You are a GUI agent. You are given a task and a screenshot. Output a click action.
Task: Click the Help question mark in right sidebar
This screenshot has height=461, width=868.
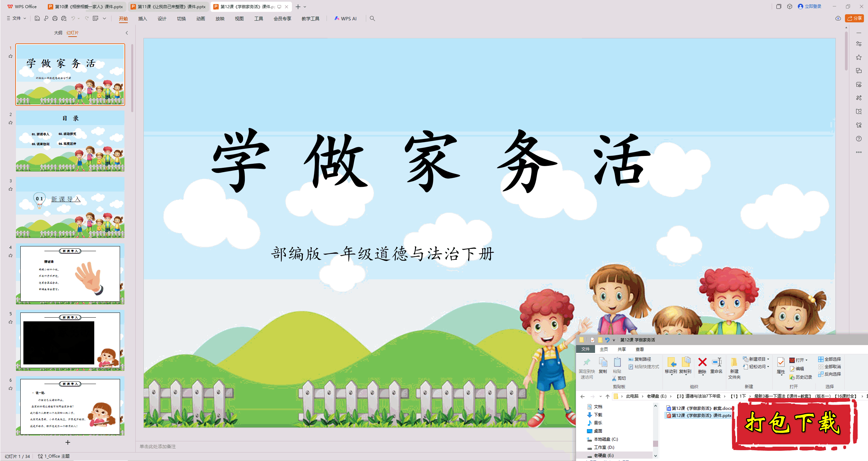tap(859, 139)
